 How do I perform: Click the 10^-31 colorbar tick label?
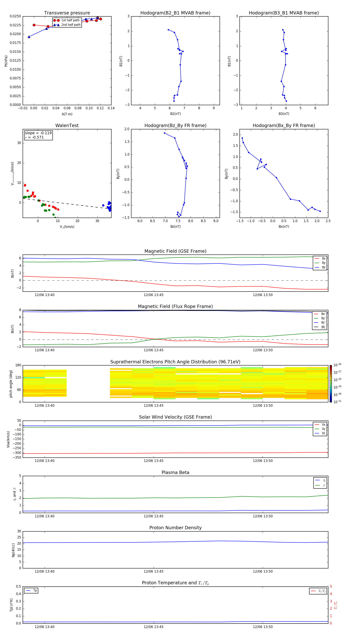pos(337,402)
